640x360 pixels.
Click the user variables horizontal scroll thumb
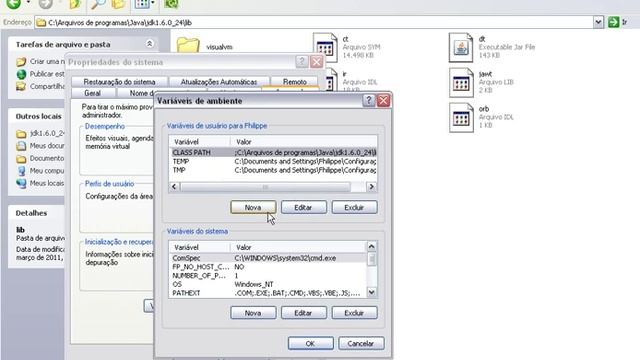click(265, 187)
